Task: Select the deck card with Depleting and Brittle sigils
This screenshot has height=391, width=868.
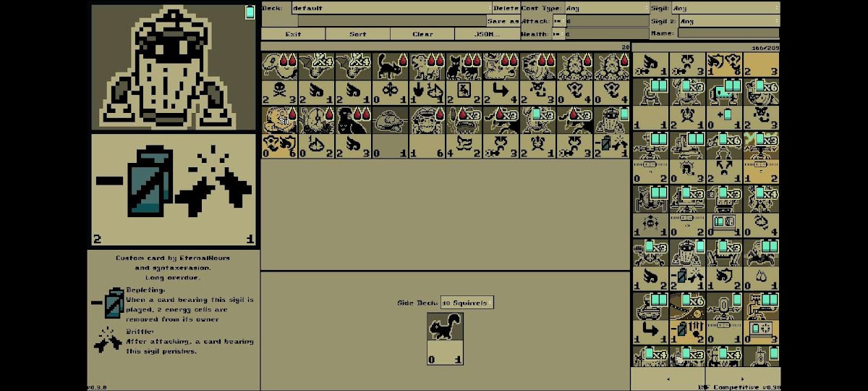Action: tap(612, 132)
